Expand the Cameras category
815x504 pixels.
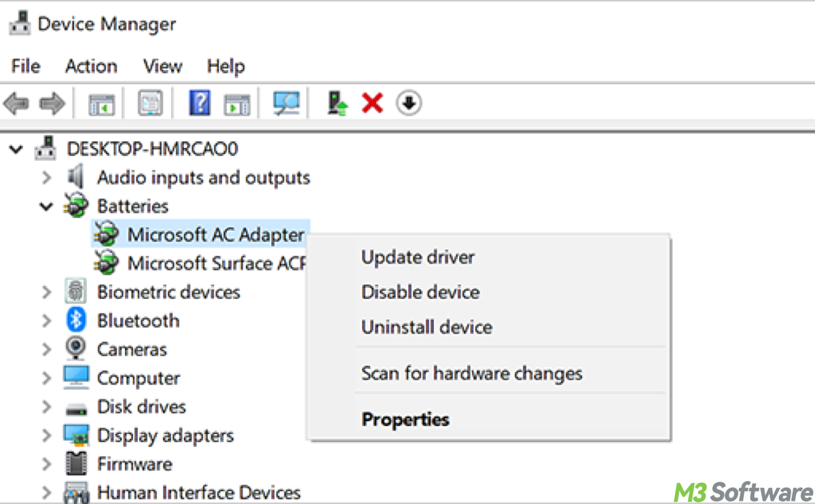46,349
